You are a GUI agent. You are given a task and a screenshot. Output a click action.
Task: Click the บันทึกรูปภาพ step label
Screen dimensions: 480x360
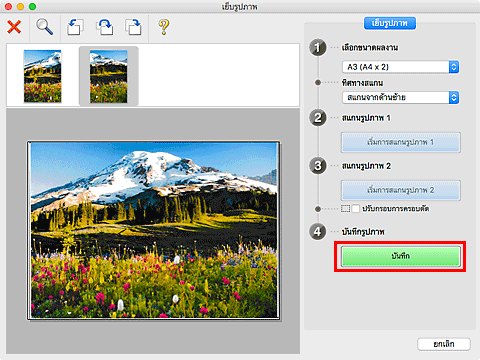click(x=363, y=232)
